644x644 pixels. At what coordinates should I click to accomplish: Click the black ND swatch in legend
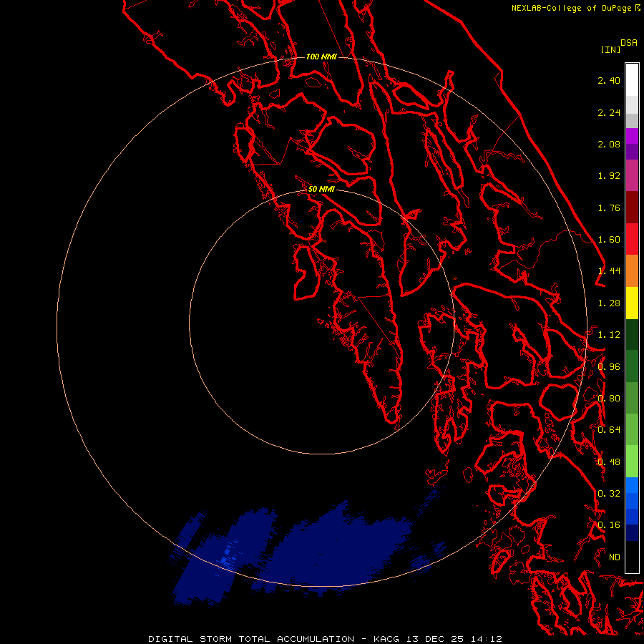pyautogui.click(x=632, y=557)
